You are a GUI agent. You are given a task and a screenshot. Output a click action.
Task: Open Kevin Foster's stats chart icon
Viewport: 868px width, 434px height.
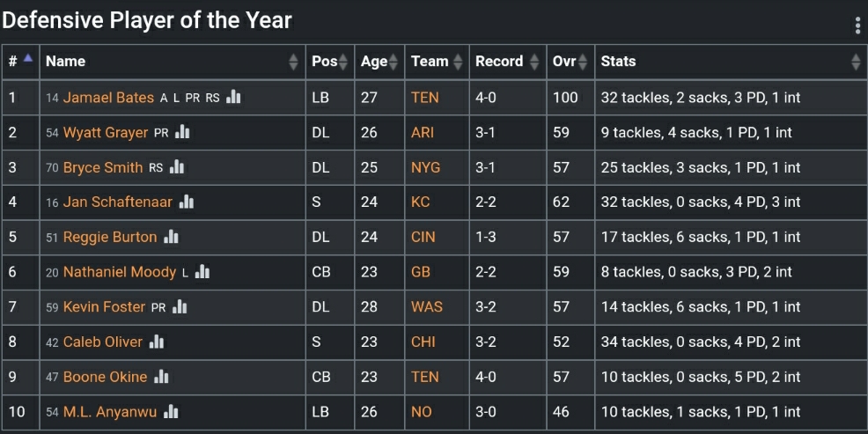180,306
